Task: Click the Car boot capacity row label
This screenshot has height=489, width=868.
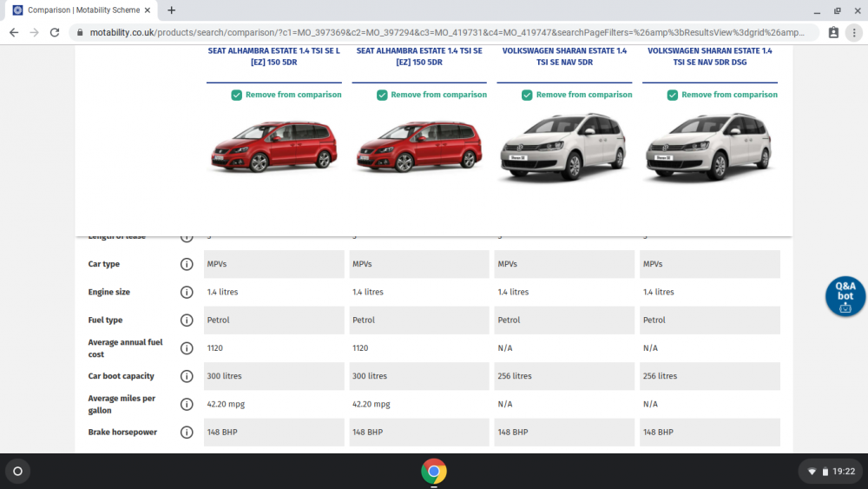Action: 122,376
